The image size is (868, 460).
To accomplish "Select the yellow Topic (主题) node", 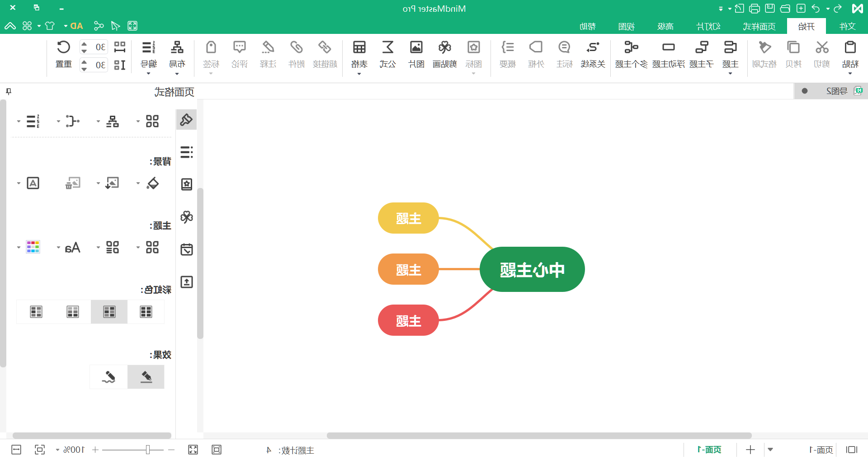I will point(408,218).
